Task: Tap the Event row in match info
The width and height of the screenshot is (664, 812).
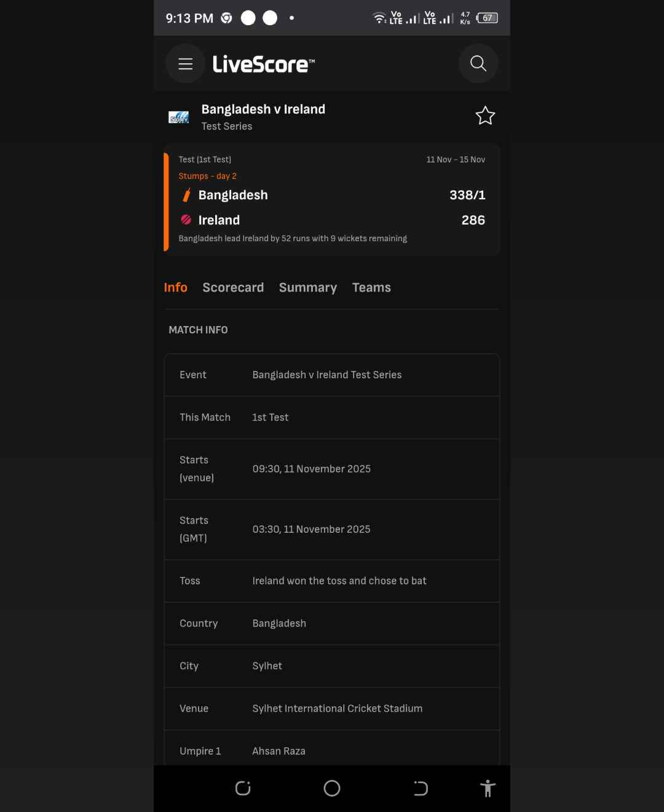Action: tap(331, 375)
